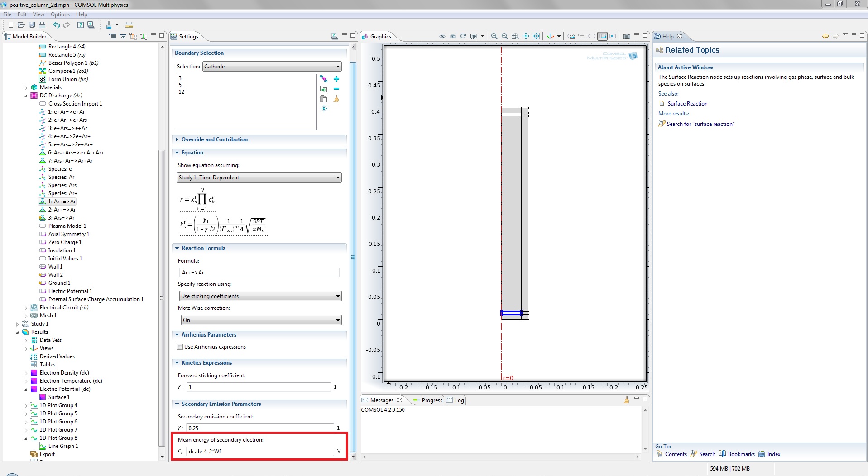This screenshot has width=868, height=476.
Task: Click the Zoom In magnifier icon
Action: [494, 36]
